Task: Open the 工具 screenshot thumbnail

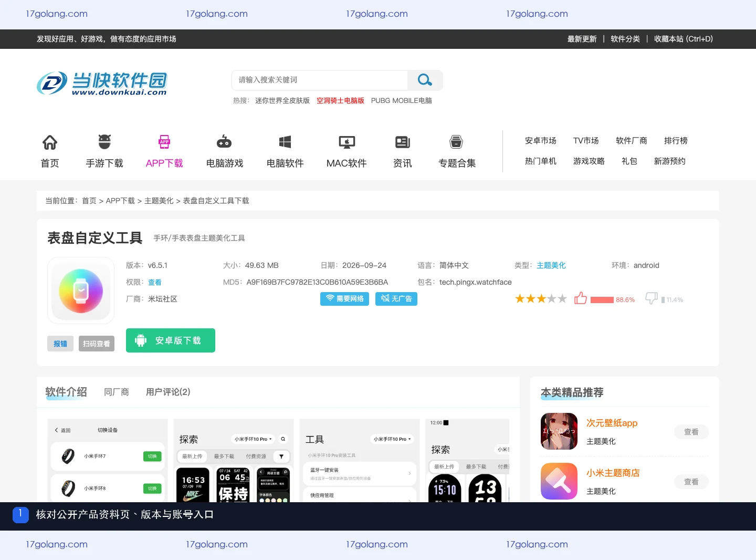Action: (360, 461)
